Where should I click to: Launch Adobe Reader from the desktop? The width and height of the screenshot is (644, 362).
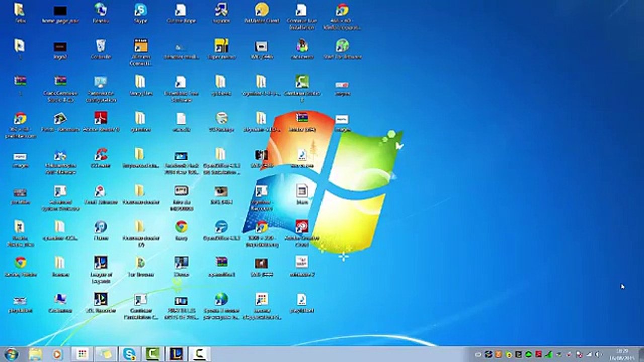pos(100,122)
